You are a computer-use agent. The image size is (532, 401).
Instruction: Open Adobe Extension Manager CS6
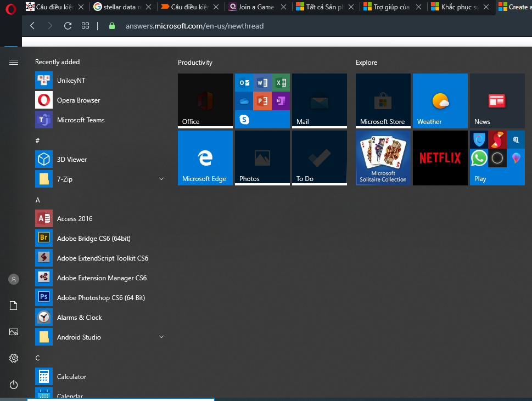tap(100, 278)
